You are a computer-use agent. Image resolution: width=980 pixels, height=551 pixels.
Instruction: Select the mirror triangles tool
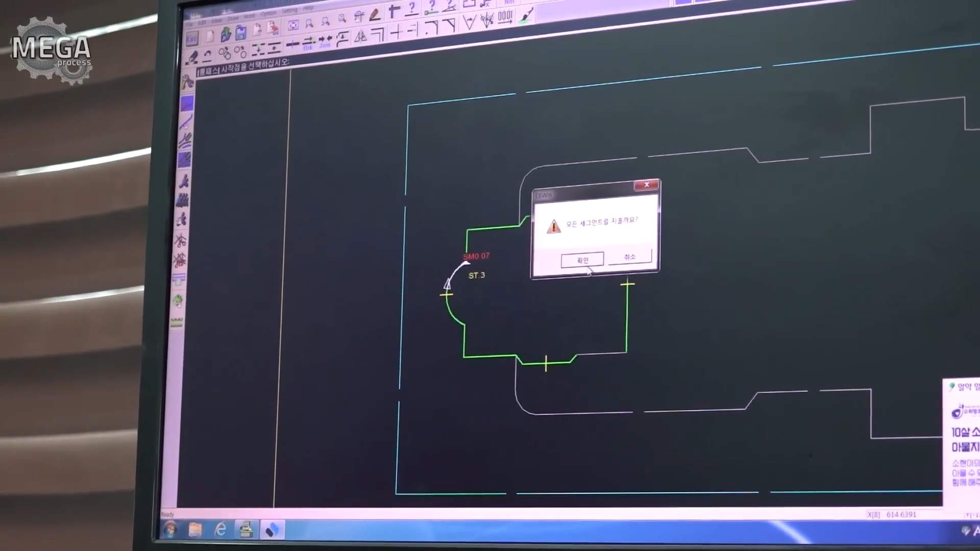[x=360, y=36]
